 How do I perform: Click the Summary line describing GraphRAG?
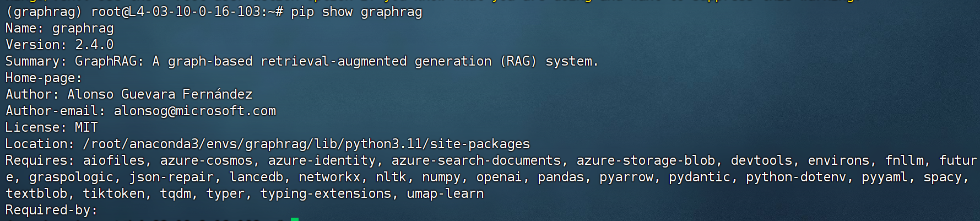click(301, 61)
